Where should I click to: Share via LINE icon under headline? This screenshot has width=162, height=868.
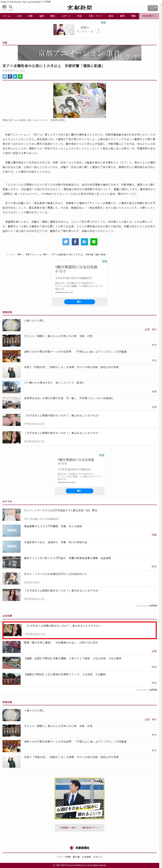coord(21,77)
